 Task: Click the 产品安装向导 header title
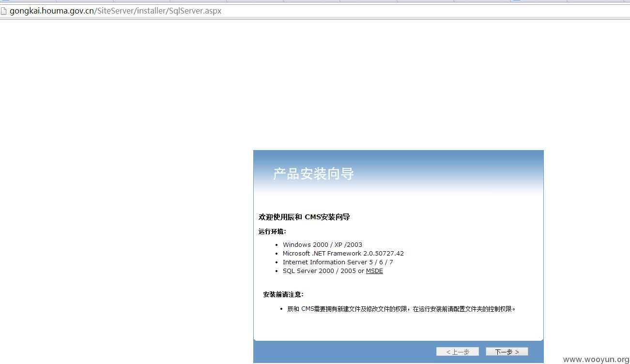click(313, 174)
